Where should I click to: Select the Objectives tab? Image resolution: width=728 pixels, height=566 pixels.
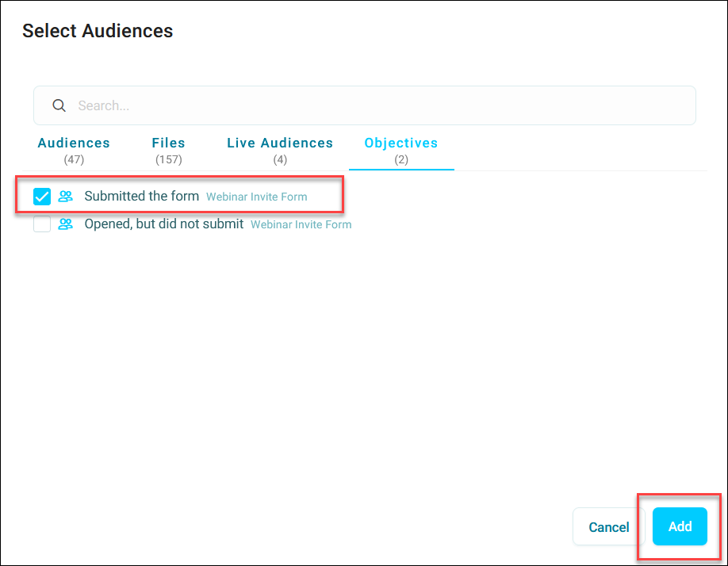coord(401,151)
